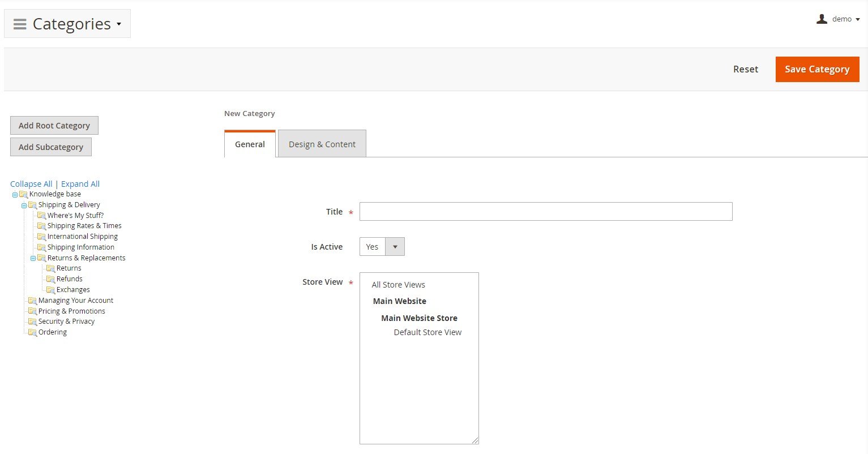This screenshot has width=868, height=454.
Task: Select Pricing & Promotions tree item
Action: (72, 311)
